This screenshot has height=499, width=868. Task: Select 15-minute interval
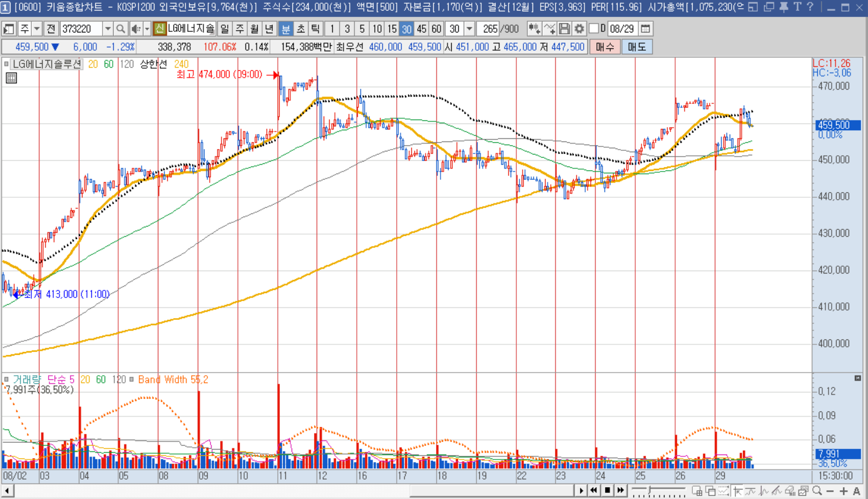[392, 29]
